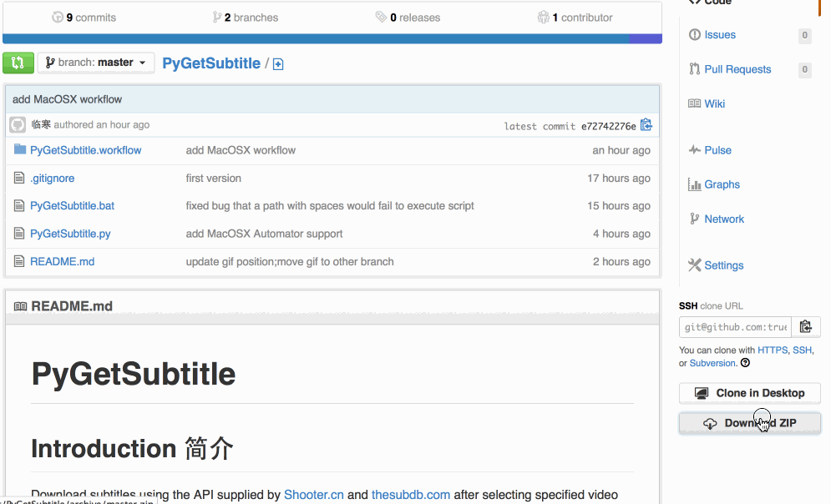
Task: Click the green compare and review button
Action: 18,63
